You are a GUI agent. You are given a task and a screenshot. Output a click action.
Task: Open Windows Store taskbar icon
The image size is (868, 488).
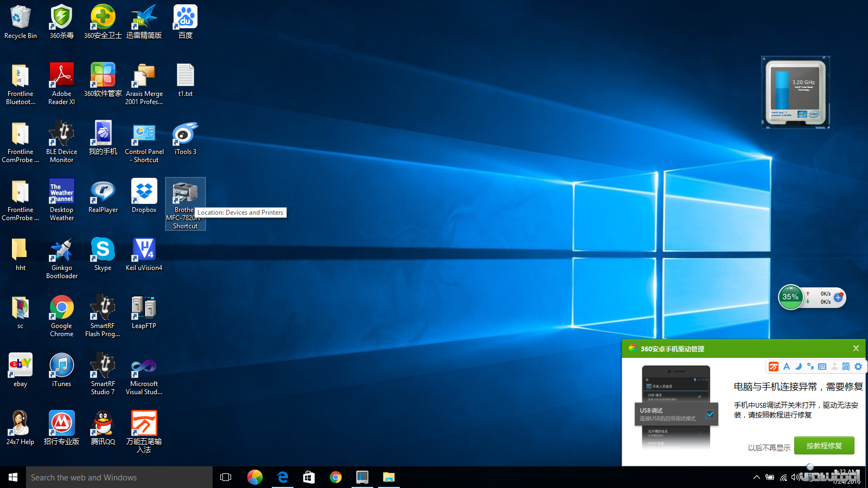coord(309,477)
